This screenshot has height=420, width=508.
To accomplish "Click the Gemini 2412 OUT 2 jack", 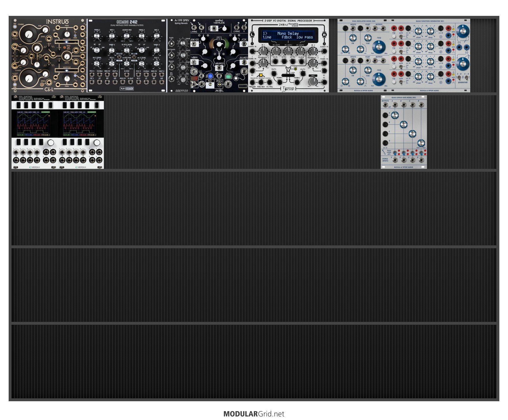I will (162, 75).
